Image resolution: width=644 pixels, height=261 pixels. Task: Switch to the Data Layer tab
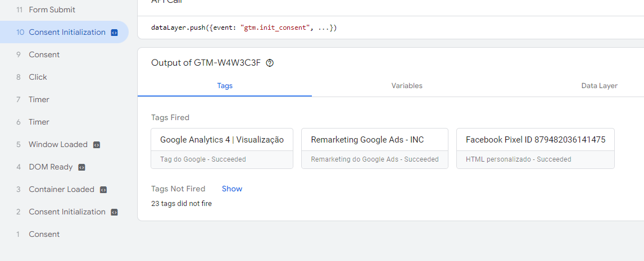(599, 86)
